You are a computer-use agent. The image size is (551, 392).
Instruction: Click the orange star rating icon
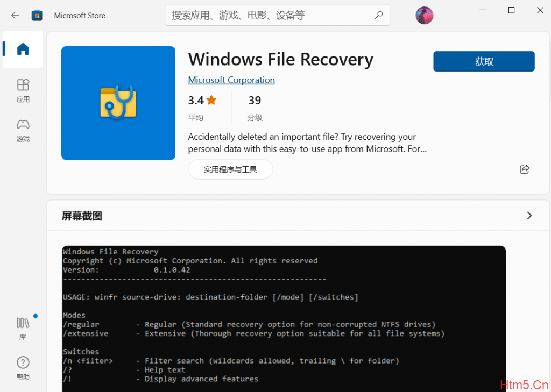211,100
